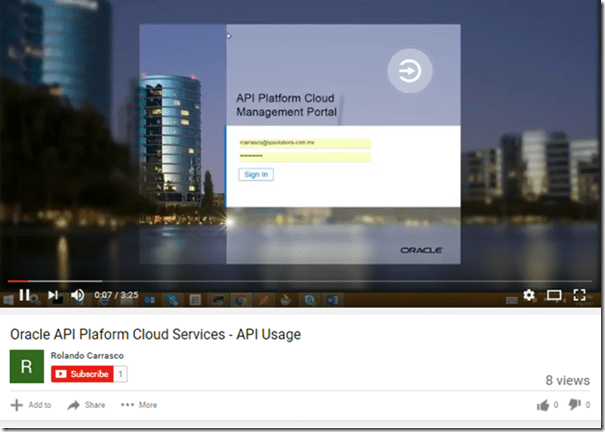Click the email address input field
The image size is (605, 432).
[305, 144]
